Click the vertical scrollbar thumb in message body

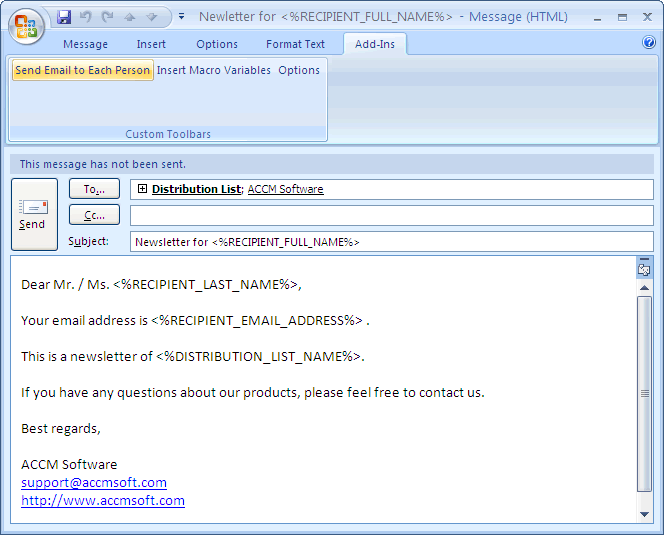645,394
